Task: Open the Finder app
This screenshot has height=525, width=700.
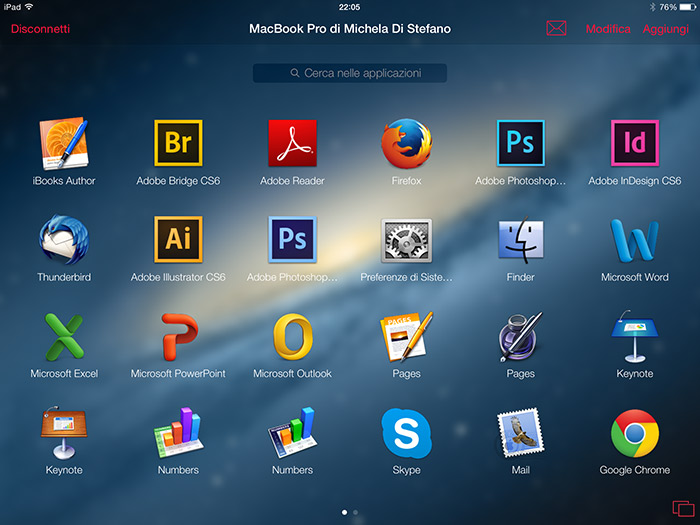Action: point(521,240)
